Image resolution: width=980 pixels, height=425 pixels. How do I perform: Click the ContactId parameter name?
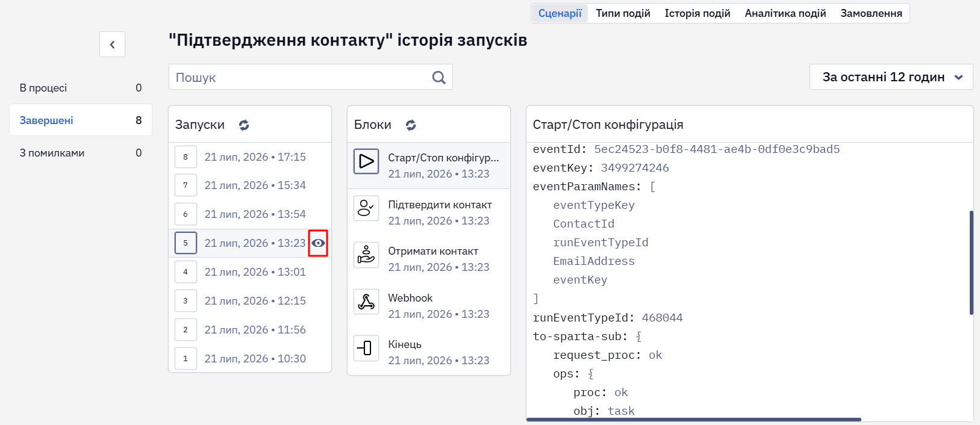(x=584, y=224)
